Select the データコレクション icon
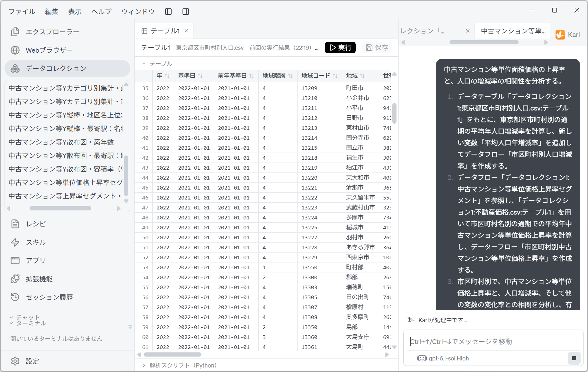 pyautogui.click(x=15, y=68)
